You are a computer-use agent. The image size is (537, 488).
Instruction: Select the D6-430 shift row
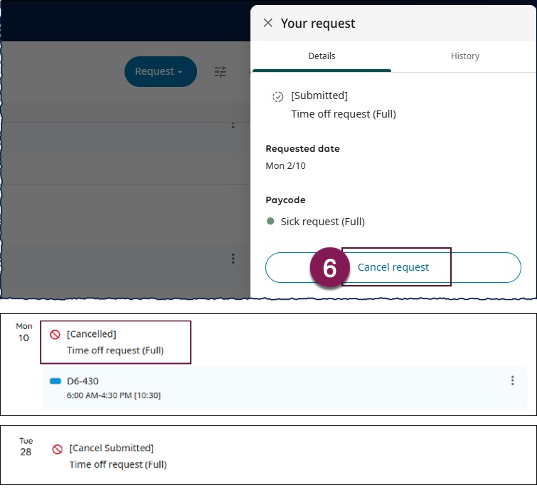[x=285, y=388]
